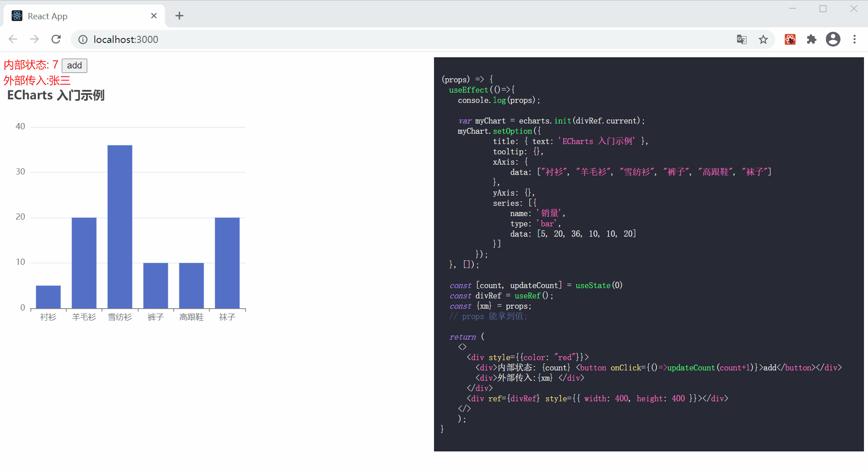Reload the localhost page
The image size is (868, 472).
pos(56,39)
